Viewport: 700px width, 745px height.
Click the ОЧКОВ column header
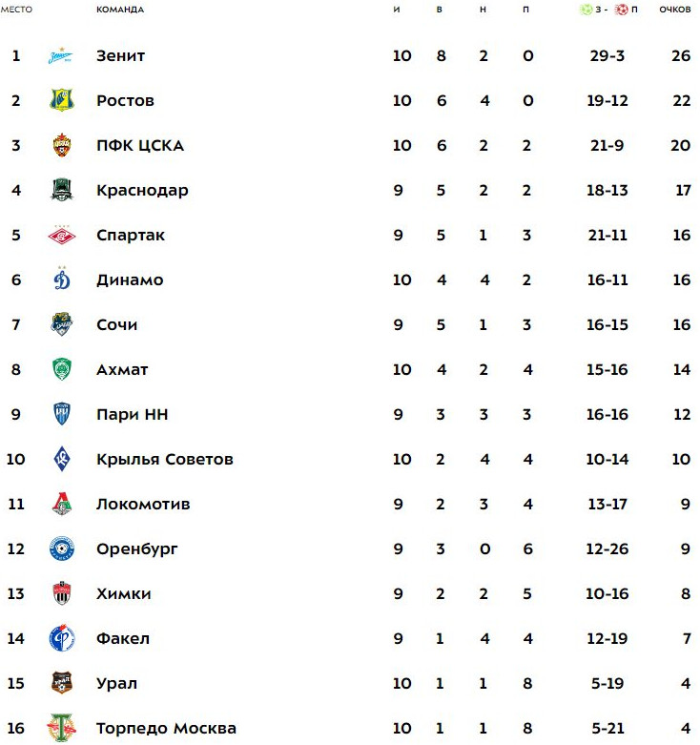(x=674, y=10)
